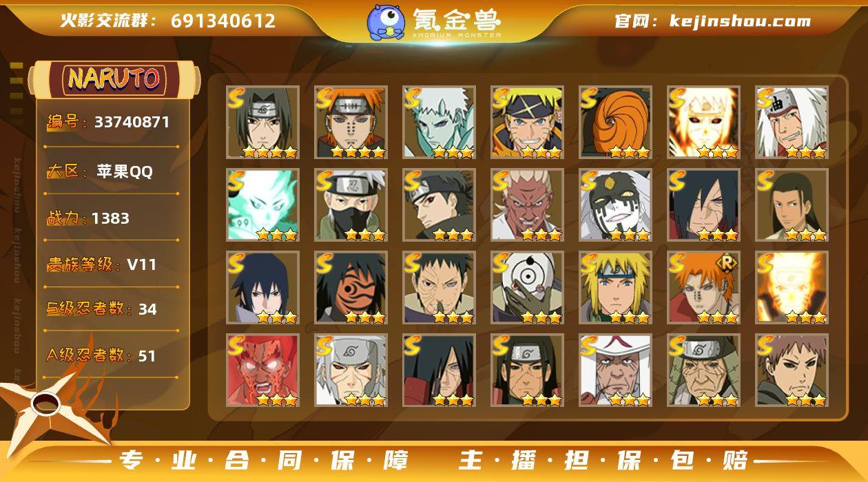Screen dimensions: 868x482
Task: Select the Jiraiya white-haired portrait
Action: 792,123
